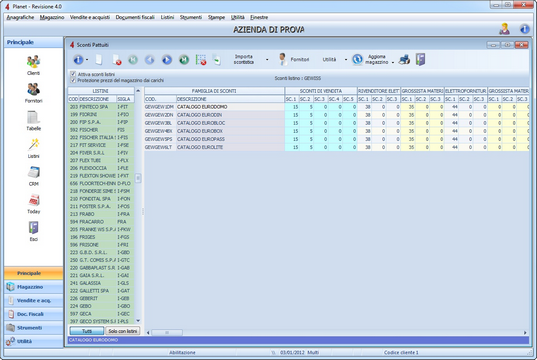Screen dimensions: 537x360
Task: Click the delete document icon with red X
Action: (116, 60)
